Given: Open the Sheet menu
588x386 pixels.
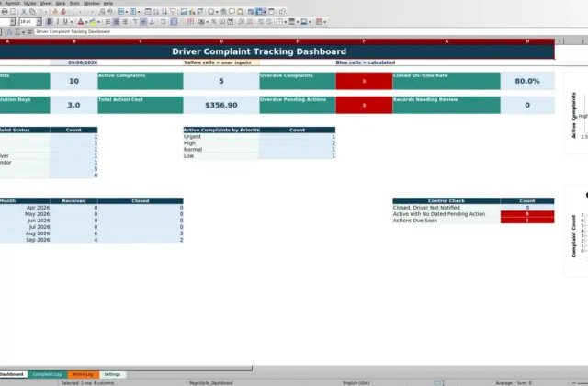Looking at the screenshot, I should pyautogui.click(x=46, y=3).
